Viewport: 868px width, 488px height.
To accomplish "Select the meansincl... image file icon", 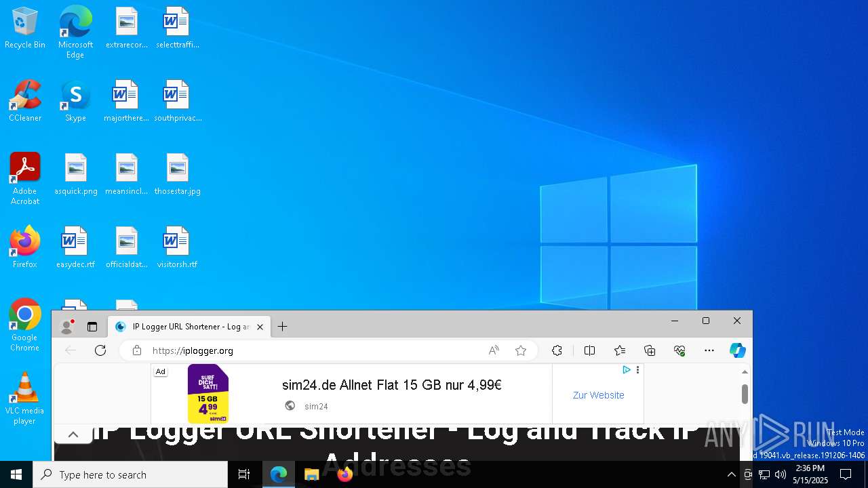I will (x=126, y=175).
